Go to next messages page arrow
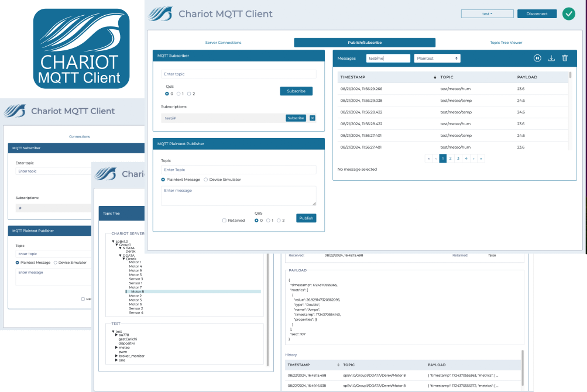The width and height of the screenshot is (587, 392). pos(474,159)
